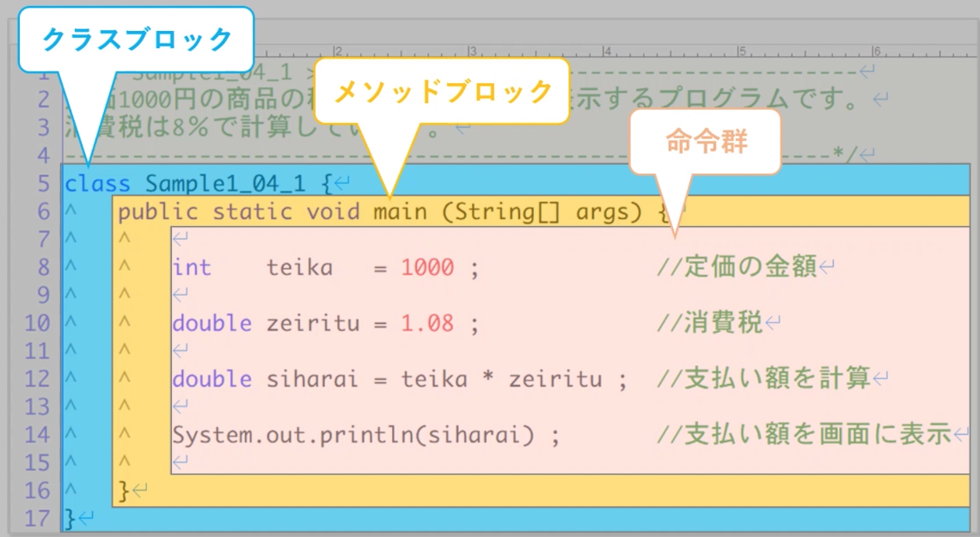The height and width of the screenshot is (537, 980).
Task: Click the comment //定価の金額
Action: [x=737, y=266]
